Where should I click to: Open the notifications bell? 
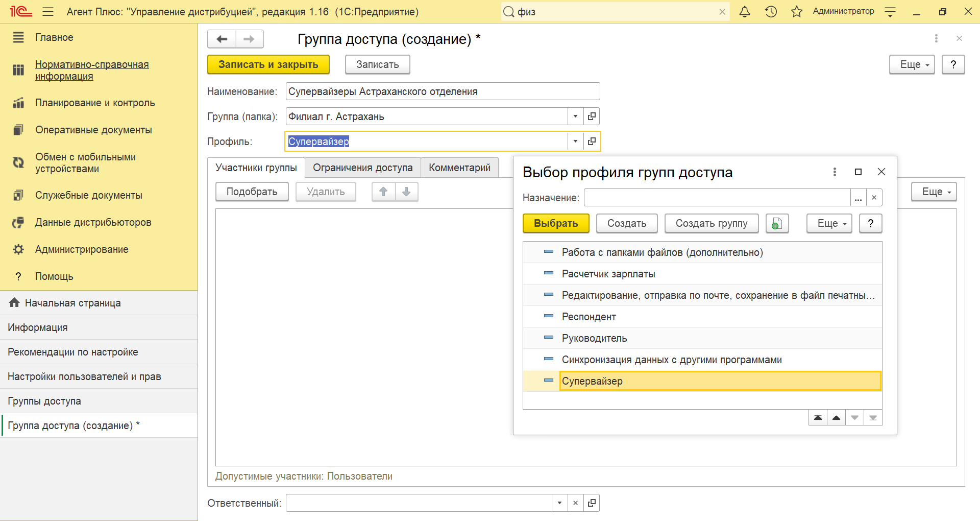click(x=745, y=12)
